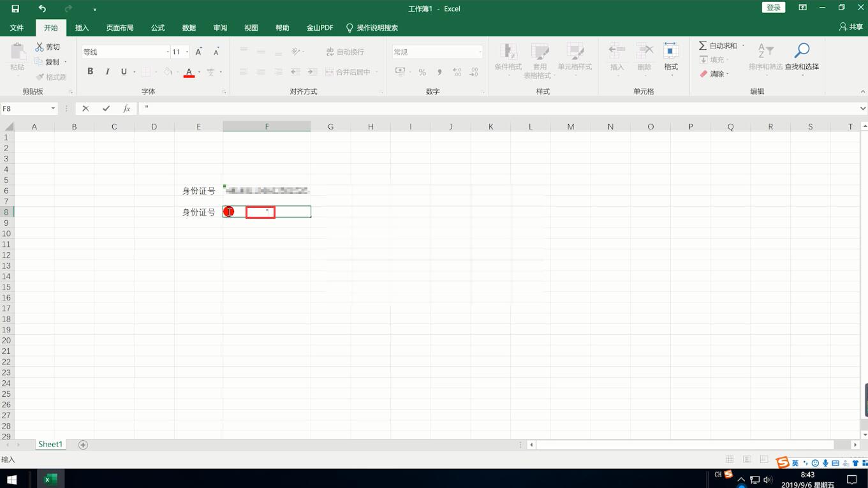Open Cell Styles (单元格样式)
The image size is (868, 488).
click(x=575, y=59)
